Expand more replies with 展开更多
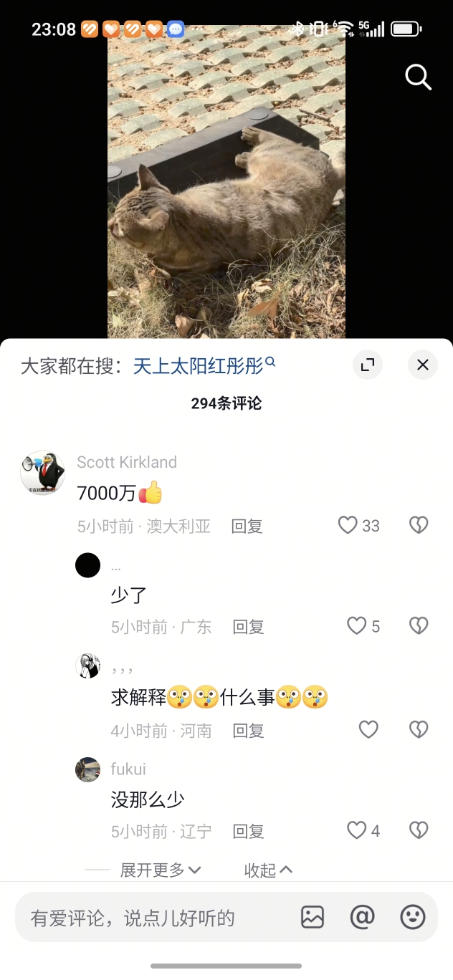This screenshot has width=453, height=980. click(x=161, y=870)
